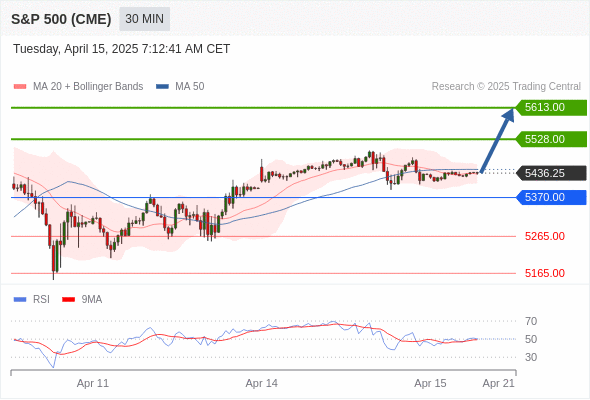Click the S&P 500 (CME) title
The width and height of the screenshot is (590, 400).
[x=61, y=19]
